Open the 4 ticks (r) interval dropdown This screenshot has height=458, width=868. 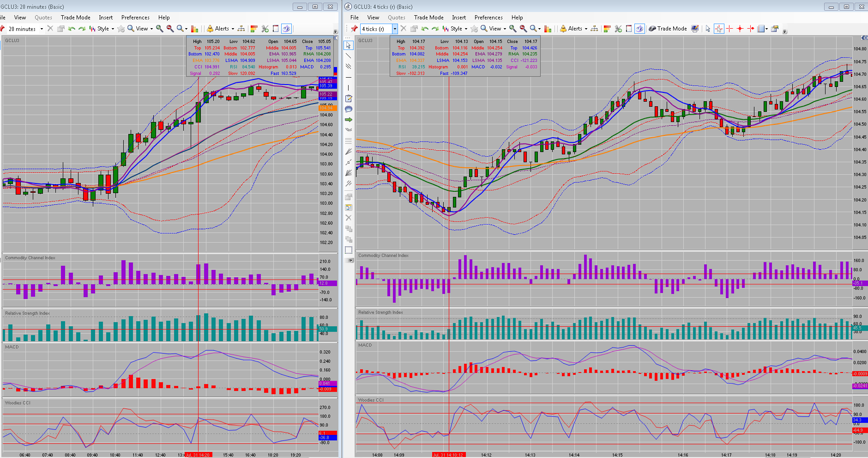click(395, 29)
